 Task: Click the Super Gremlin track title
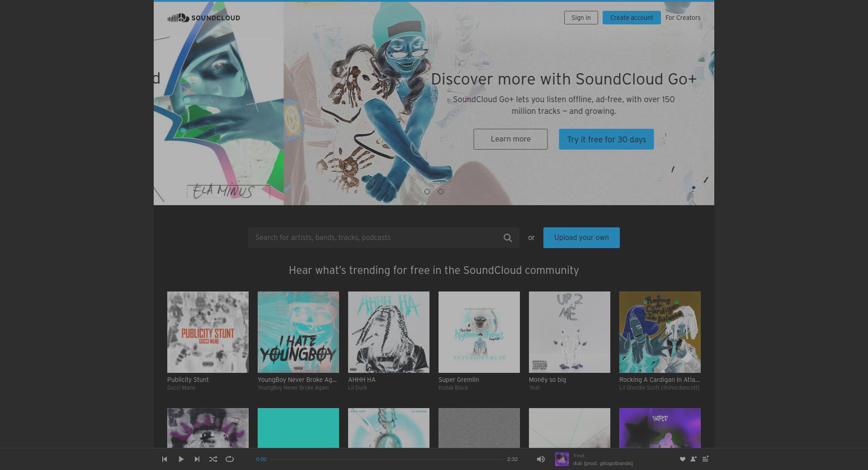click(x=458, y=380)
